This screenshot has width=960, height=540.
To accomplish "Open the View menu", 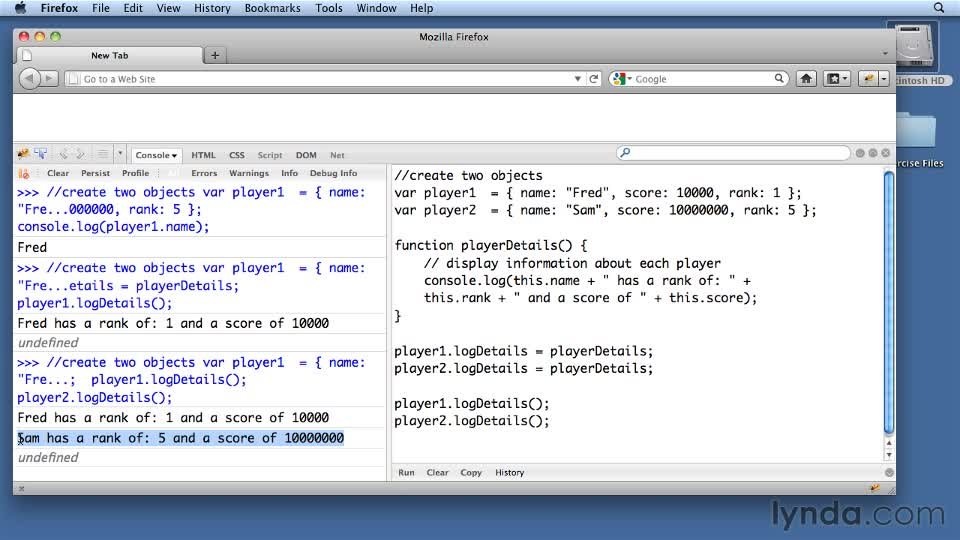I will (x=168, y=8).
